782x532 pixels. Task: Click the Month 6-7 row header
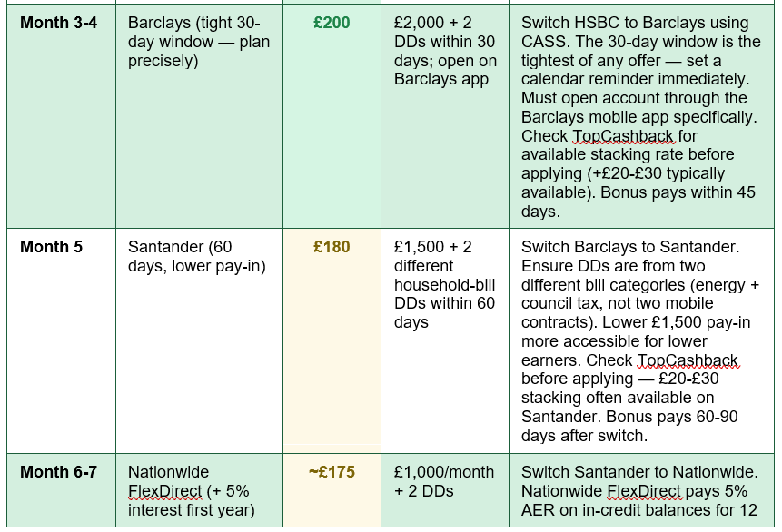(x=58, y=472)
